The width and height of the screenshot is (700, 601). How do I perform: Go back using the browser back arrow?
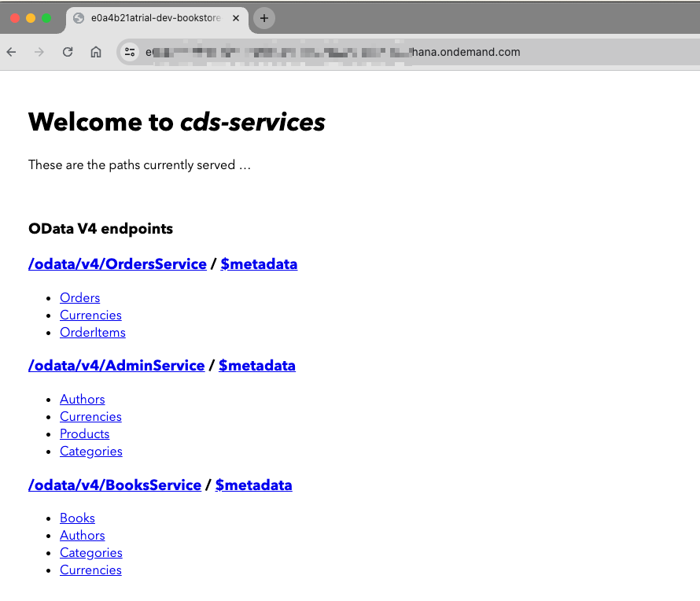(x=12, y=52)
